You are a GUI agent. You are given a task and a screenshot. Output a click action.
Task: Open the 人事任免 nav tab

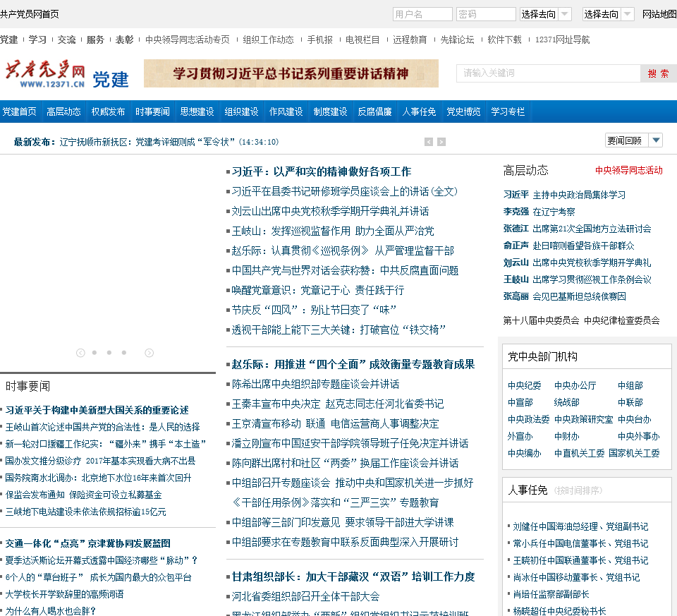point(419,112)
